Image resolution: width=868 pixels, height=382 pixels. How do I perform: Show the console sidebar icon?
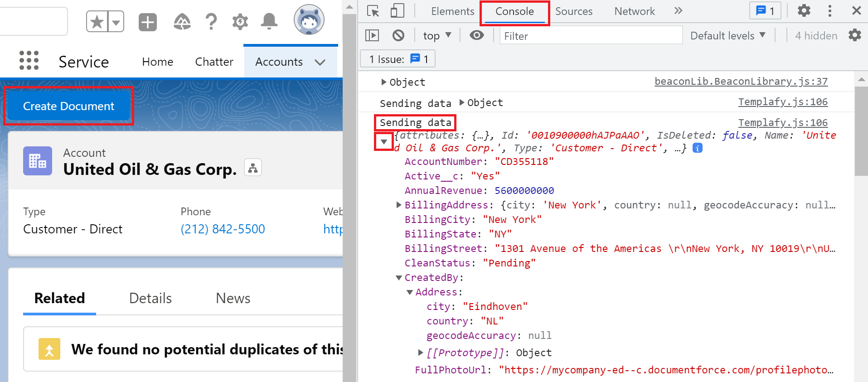(x=372, y=35)
